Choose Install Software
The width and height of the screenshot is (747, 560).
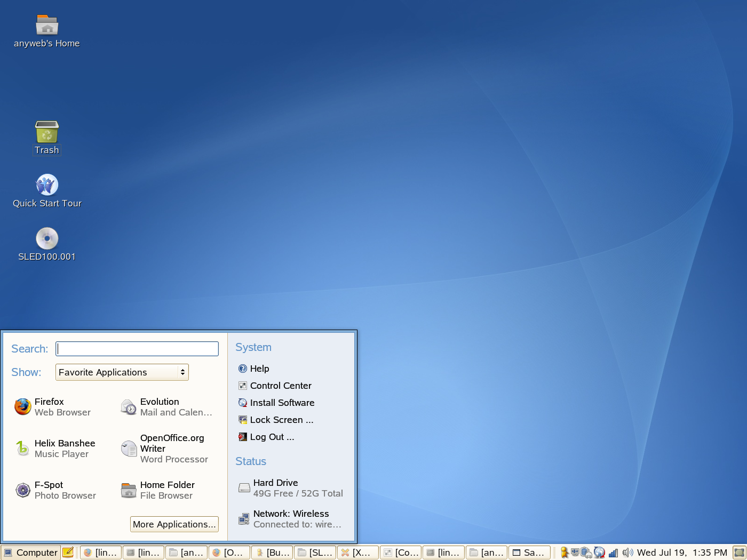(276, 403)
